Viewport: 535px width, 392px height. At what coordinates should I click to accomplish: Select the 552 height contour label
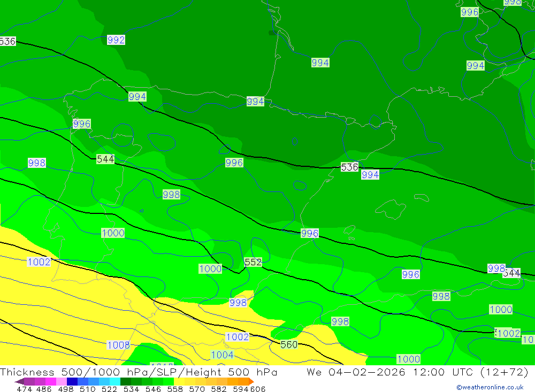(x=253, y=262)
